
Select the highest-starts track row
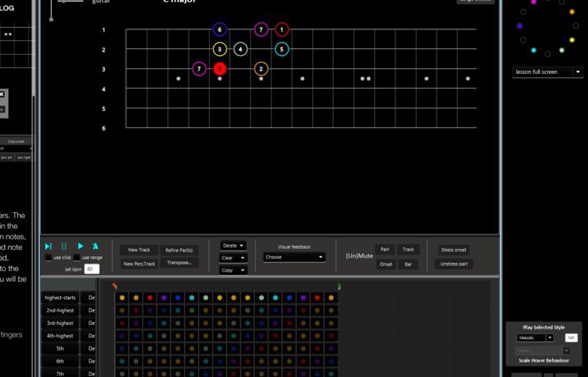tap(60, 298)
